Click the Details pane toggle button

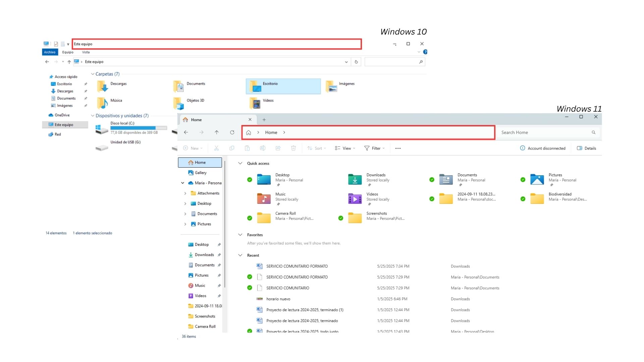pyautogui.click(x=586, y=148)
